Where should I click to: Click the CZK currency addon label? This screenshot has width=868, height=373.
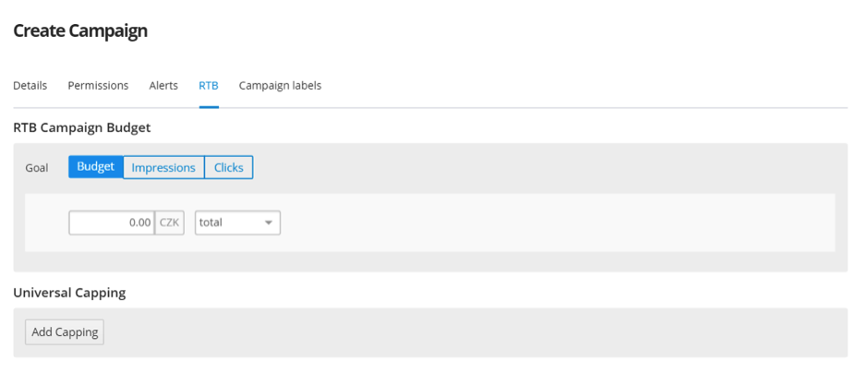click(169, 223)
